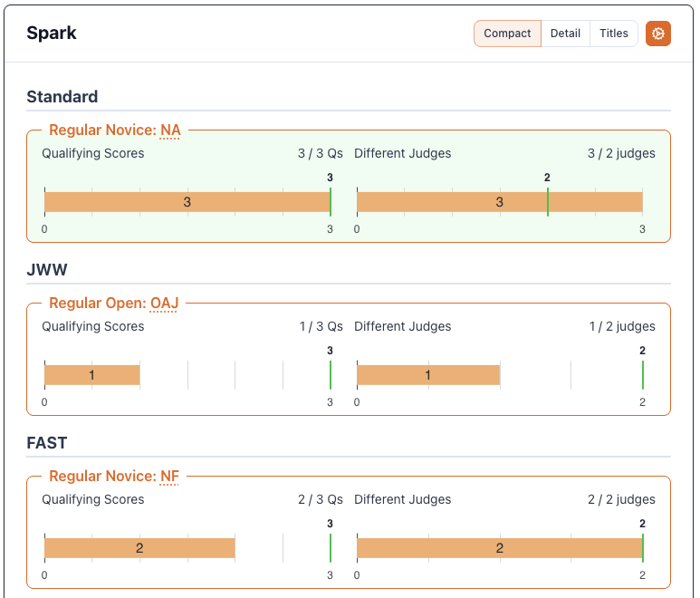
Task: Click the FAST section heading
Action: tap(47, 442)
